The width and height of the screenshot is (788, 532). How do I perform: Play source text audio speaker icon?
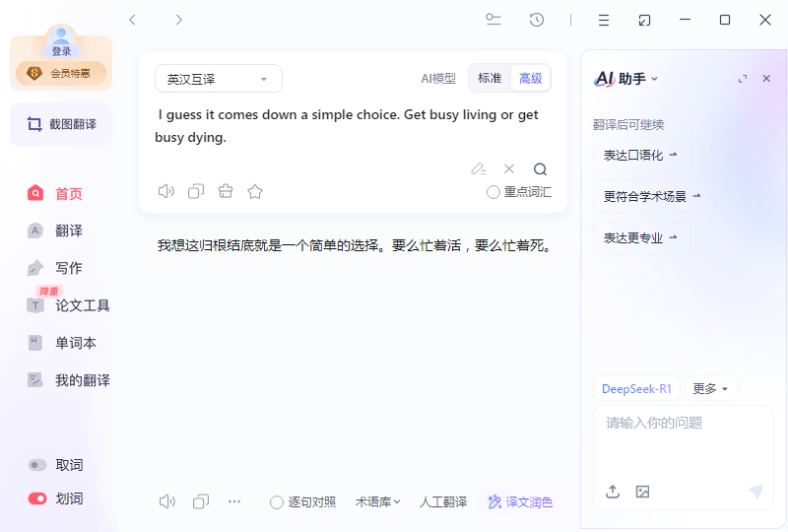[x=165, y=191]
